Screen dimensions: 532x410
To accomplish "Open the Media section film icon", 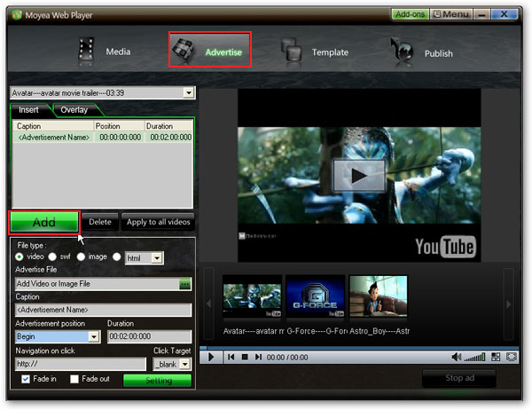I will 86,51.
